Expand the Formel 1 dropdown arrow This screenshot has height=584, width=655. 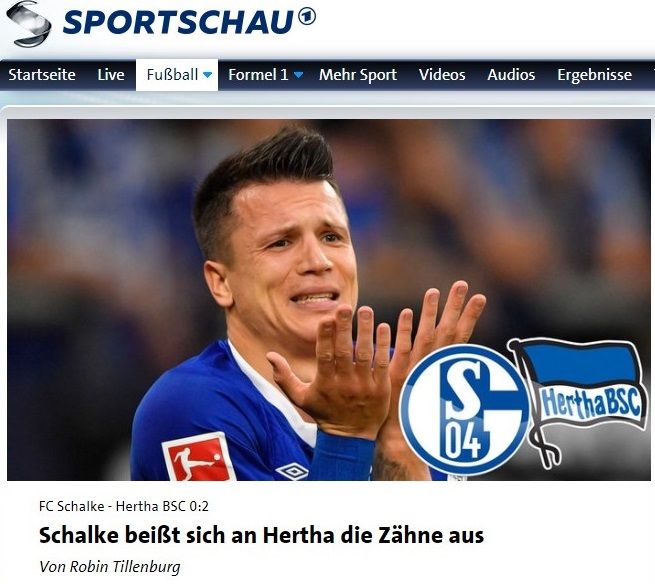[298, 75]
